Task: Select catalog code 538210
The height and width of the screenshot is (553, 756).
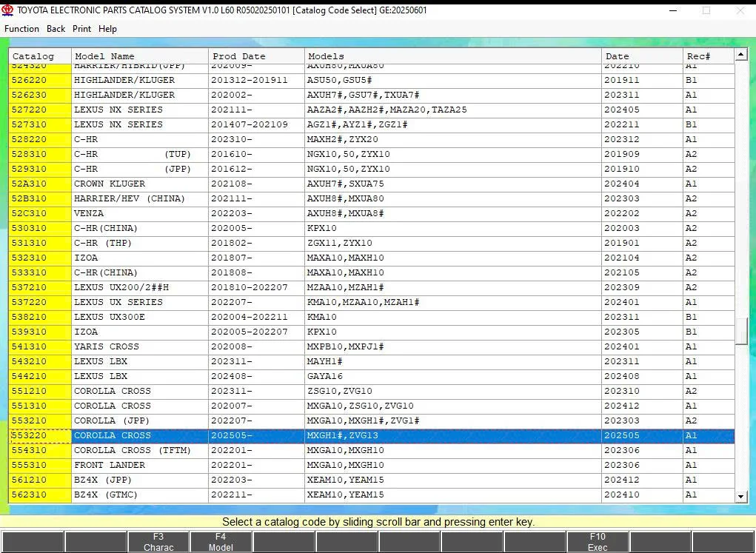Action: (40, 318)
